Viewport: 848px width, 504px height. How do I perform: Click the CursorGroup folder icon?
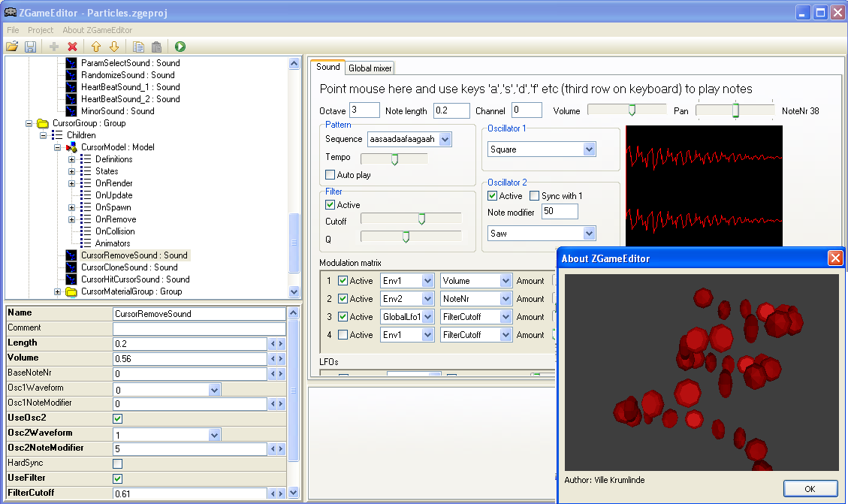(x=43, y=123)
